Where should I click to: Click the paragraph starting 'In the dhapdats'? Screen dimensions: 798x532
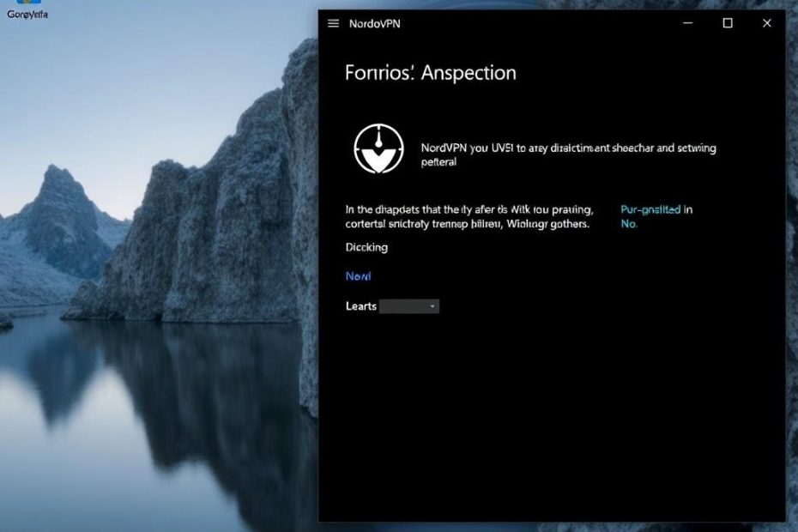pyautogui.click(x=469, y=217)
